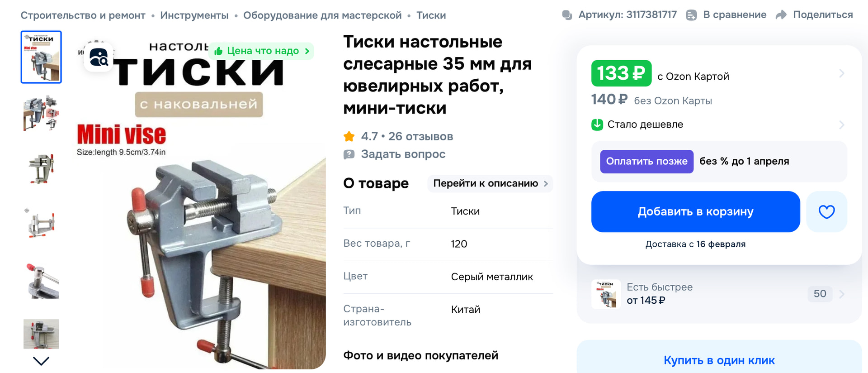
Task: Select the second product thumbnail
Action: [41, 113]
